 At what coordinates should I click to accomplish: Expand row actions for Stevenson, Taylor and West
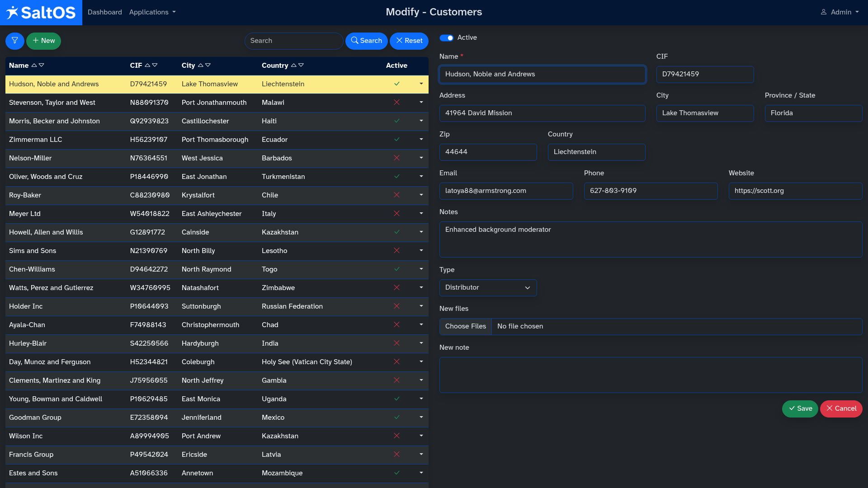point(421,103)
